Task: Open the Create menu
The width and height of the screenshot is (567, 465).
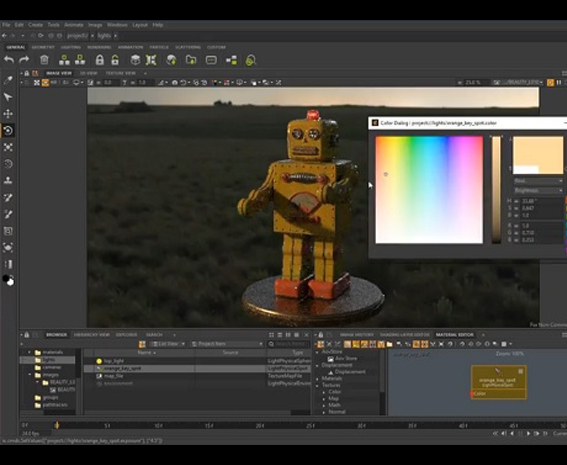Action: (35, 25)
